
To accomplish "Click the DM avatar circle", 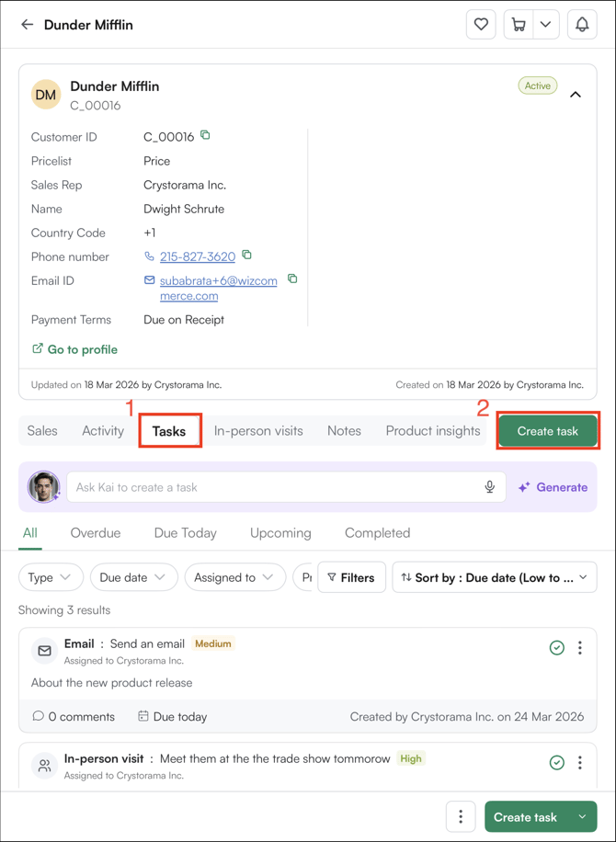I will click(x=46, y=95).
